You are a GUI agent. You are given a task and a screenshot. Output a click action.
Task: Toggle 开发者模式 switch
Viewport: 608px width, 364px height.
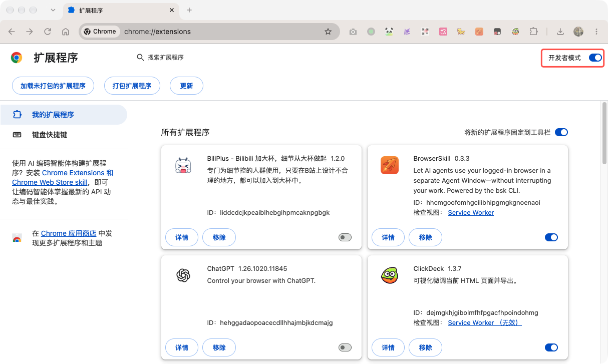[595, 58]
